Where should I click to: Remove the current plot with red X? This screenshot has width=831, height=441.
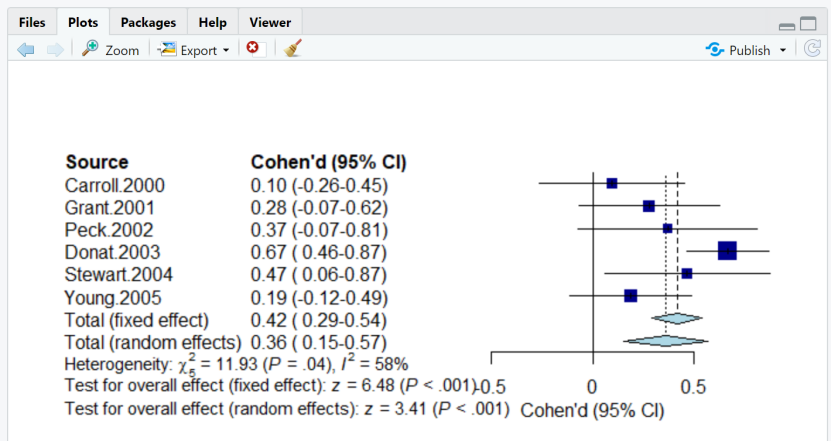point(252,48)
